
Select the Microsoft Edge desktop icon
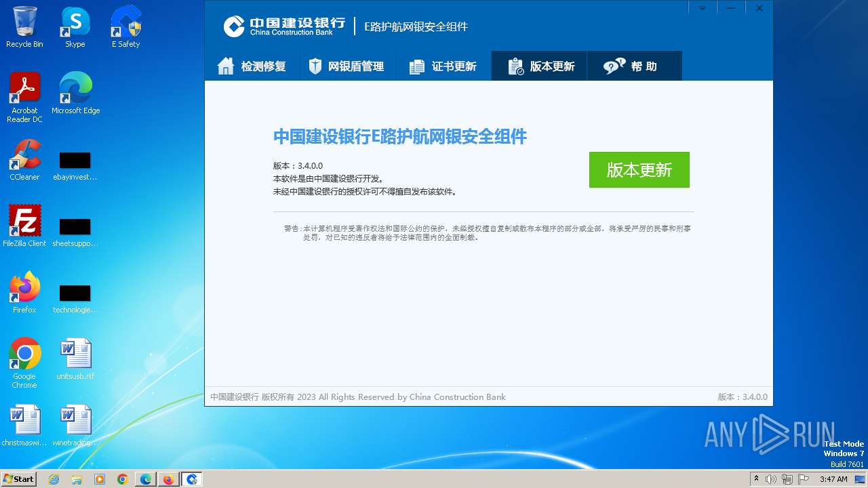[75, 94]
